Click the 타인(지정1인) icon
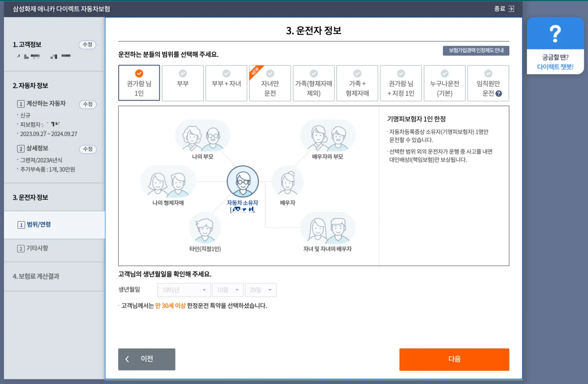Image resolution: width=588 pixels, height=384 pixels. click(x=205, y=227)
